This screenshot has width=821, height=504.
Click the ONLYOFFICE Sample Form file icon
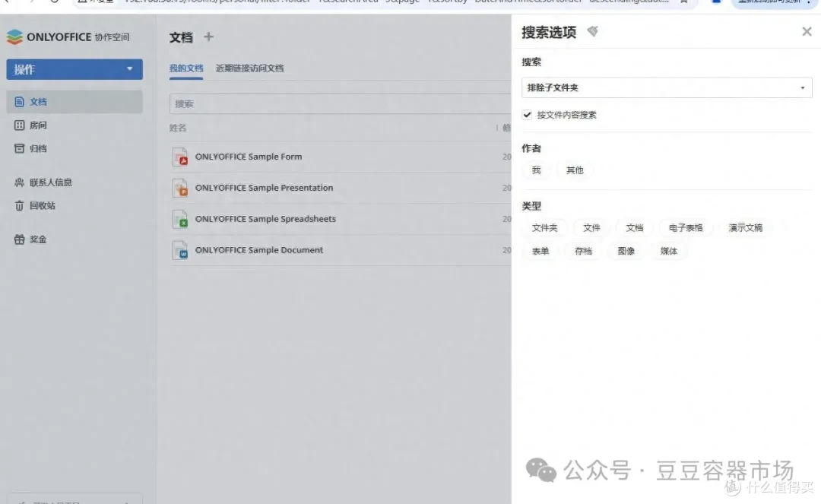(x=180, y=157)
